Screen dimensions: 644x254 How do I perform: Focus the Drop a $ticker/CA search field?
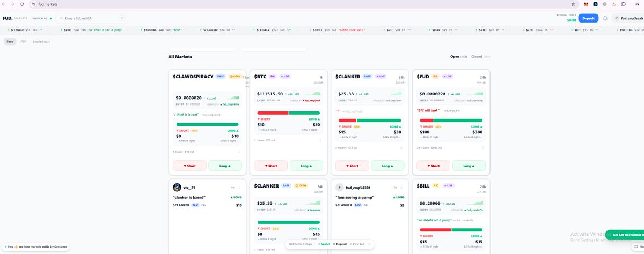(x=92, y=18)
